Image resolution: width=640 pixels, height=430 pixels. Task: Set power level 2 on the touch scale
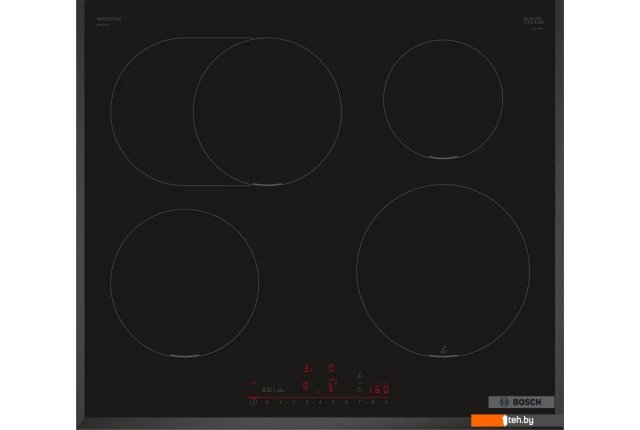(x=293, y=402)
